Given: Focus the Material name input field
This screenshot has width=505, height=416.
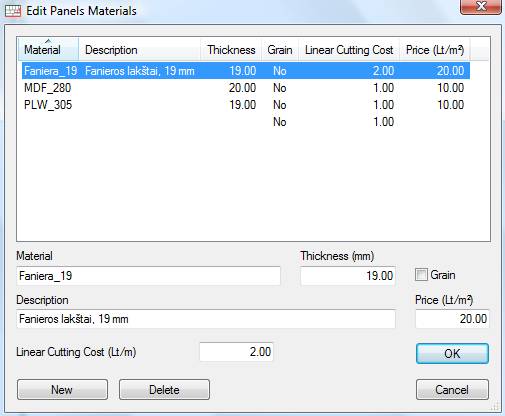Looking at the screenshot, I should 148,276.
